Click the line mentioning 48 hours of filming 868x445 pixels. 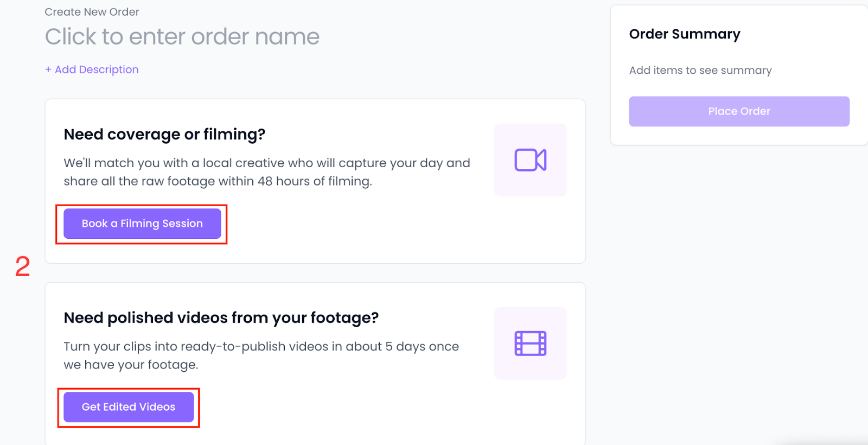pos(218,181)
